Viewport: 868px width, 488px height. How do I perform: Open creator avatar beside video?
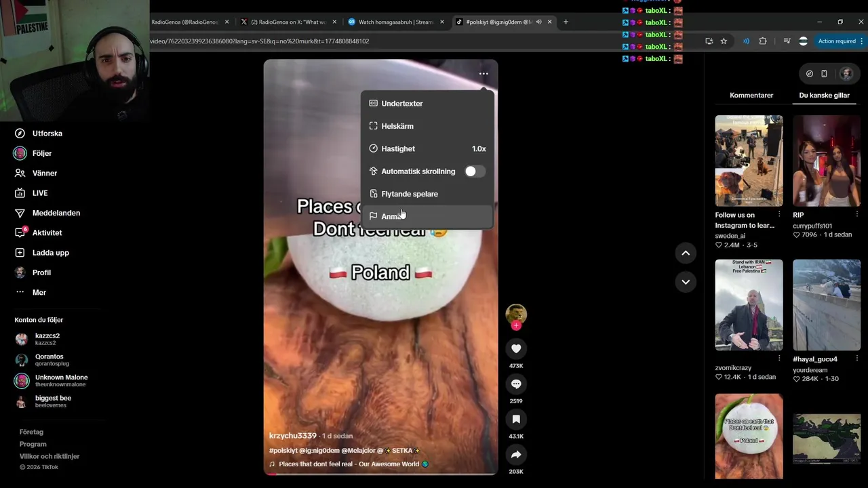click(x=516, y=314)
